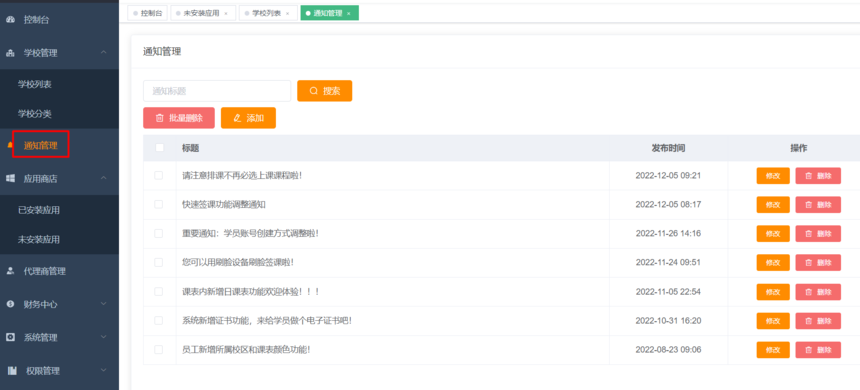Click the 标题 column header

(x=190, y=148)
